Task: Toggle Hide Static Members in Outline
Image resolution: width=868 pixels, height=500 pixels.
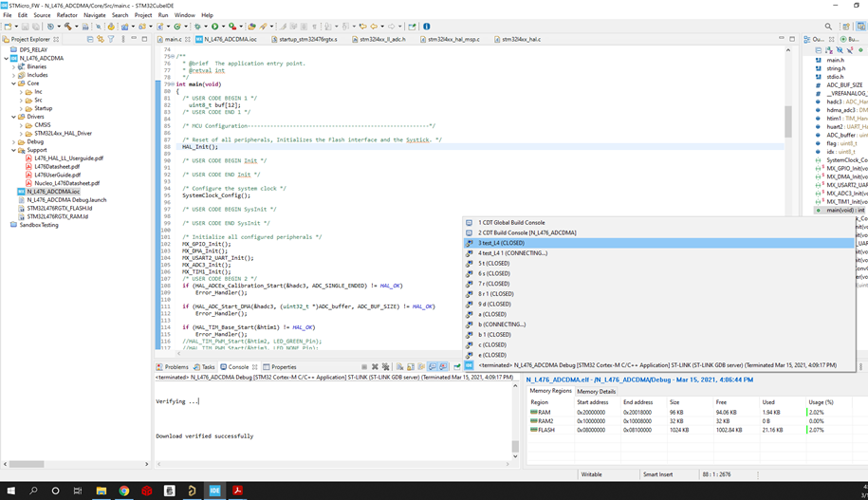Action: click(850, 50)
